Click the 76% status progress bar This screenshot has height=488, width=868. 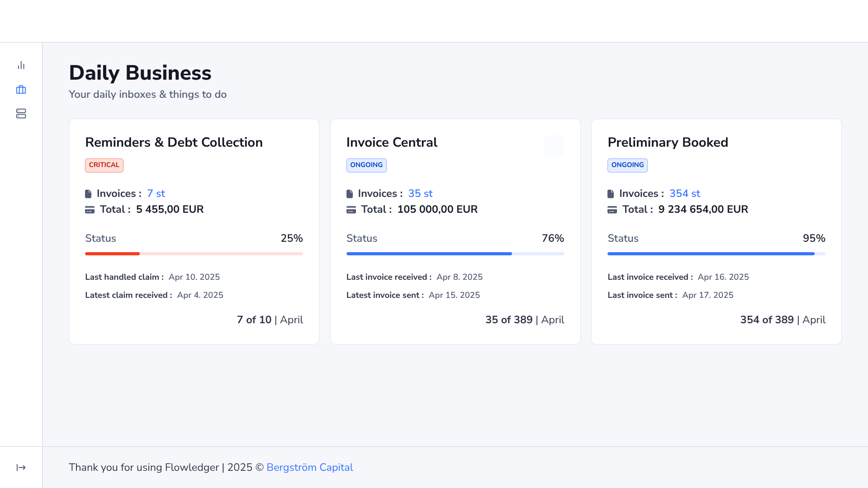(x=455, y=254)
